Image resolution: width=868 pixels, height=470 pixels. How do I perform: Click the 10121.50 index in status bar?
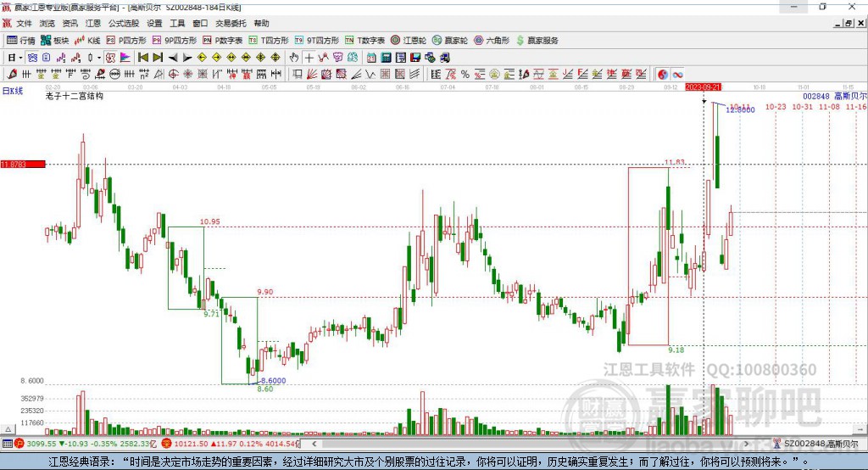click(192, 444)
